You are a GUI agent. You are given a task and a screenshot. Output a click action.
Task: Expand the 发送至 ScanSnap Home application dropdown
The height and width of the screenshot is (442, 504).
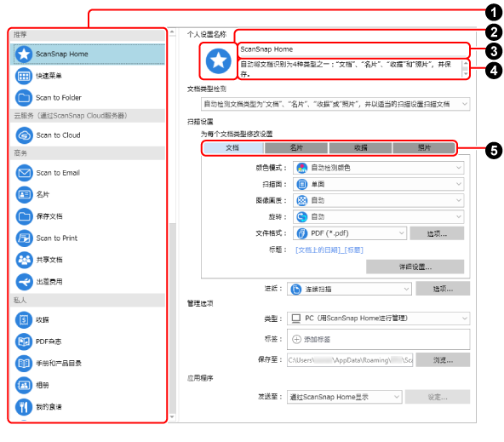(344, 397)
